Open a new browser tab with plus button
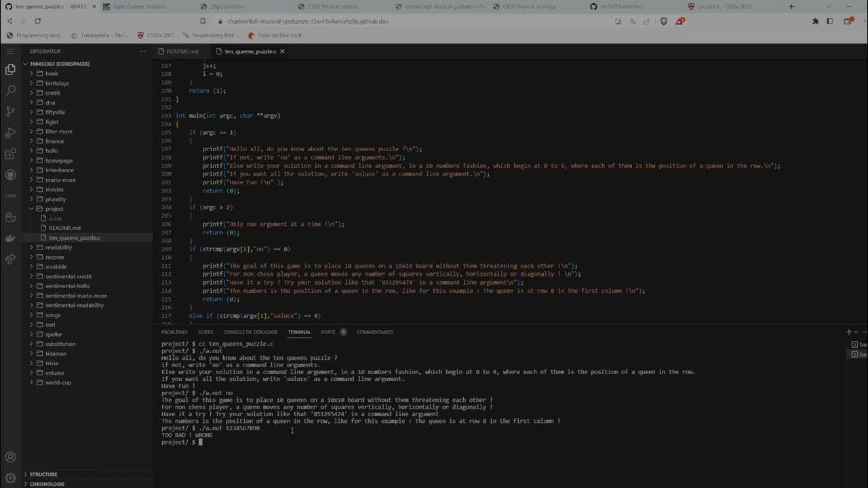The image size is (868, 488). point(791,6)
